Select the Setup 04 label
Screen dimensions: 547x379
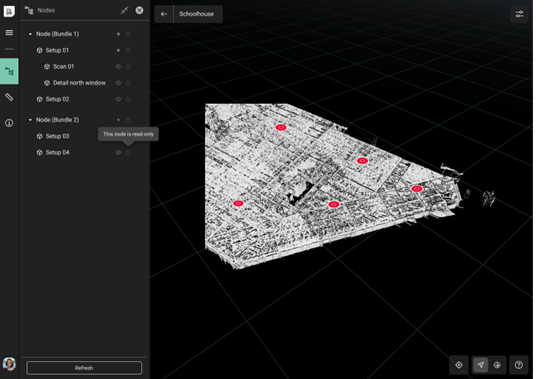click(57, 153)
